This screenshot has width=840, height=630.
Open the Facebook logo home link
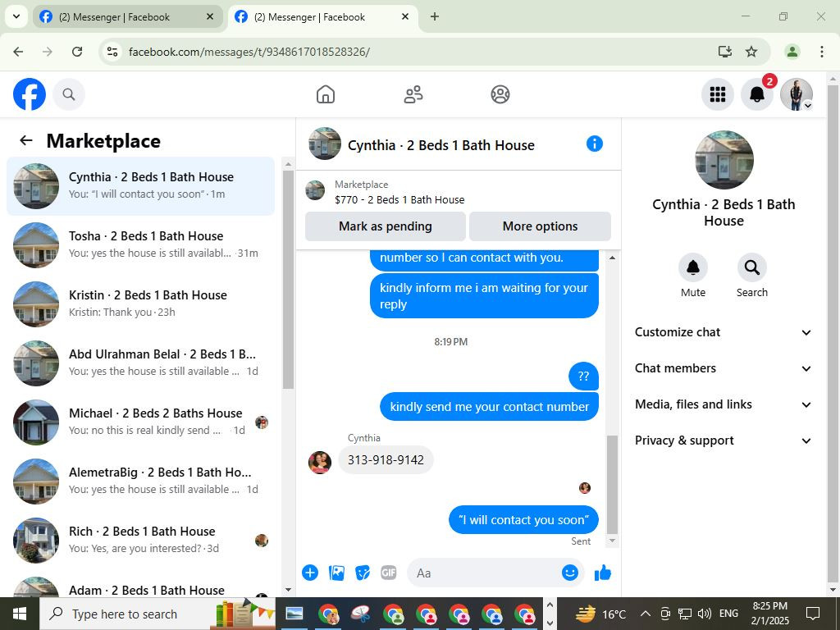(x=30, y=94)
